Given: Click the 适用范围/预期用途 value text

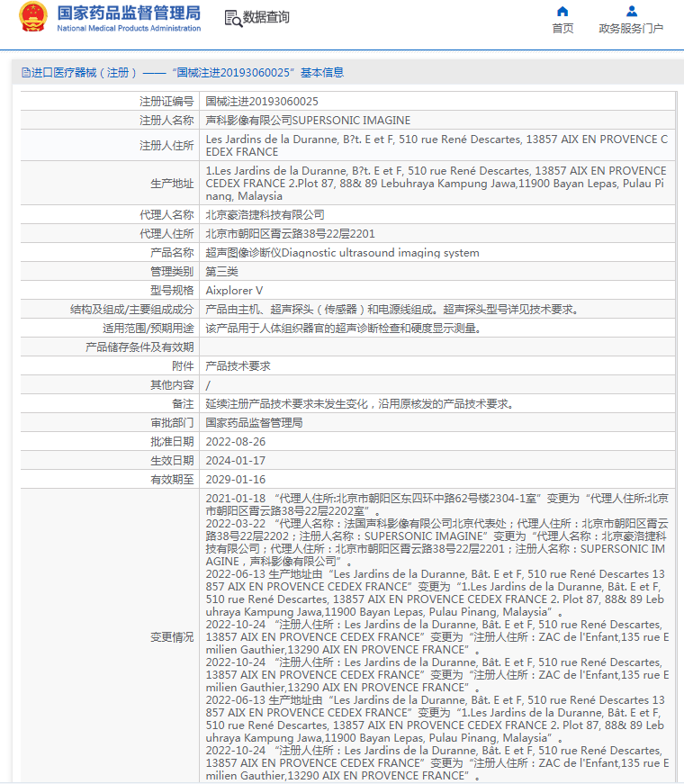Looking at the screenshot, I should pos(344,329).
